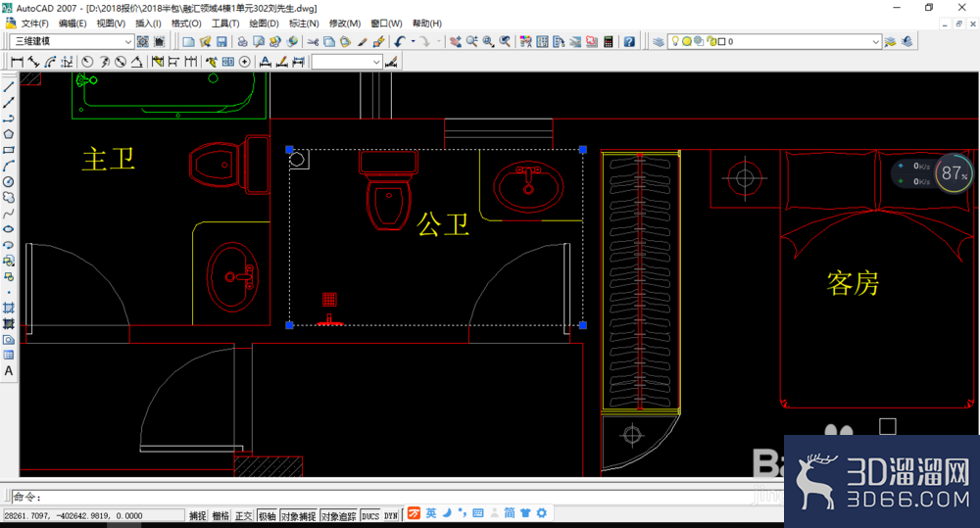Click the Save icon in the toolbar
The height and width of the screenshot is (528, 980).
click(221, 42)
